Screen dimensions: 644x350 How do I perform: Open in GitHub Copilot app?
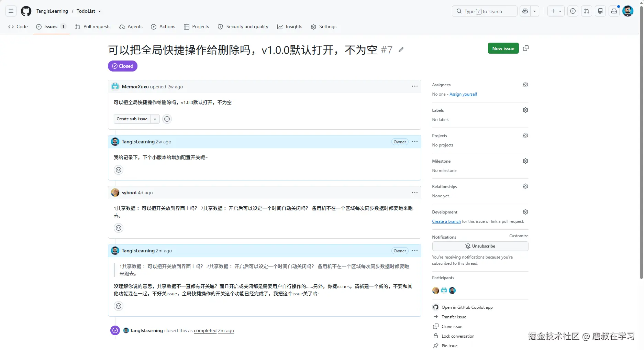(x=463, y=307)
